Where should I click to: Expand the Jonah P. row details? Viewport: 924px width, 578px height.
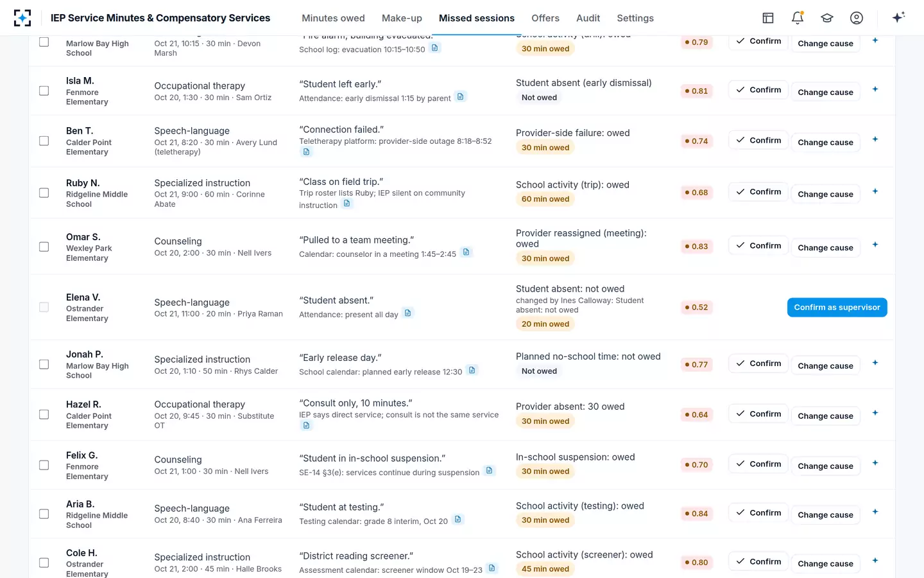pos(875,363)
